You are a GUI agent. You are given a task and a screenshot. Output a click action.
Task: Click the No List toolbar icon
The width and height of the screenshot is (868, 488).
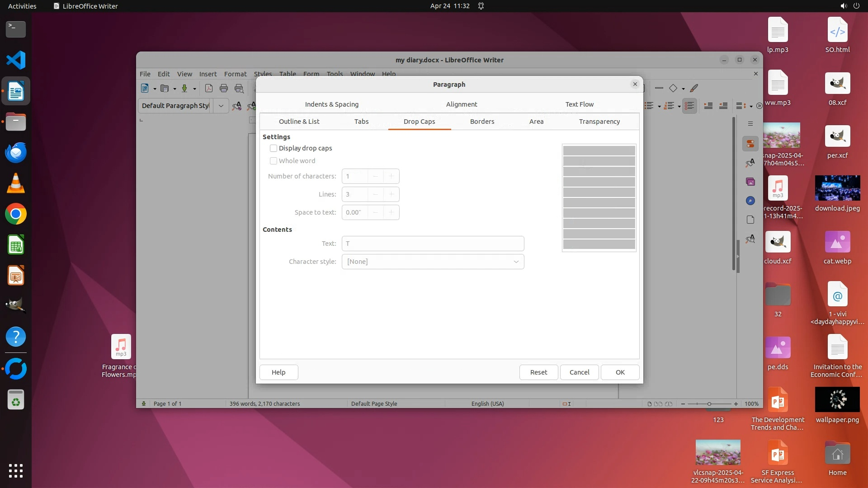(x=689, y=106)
